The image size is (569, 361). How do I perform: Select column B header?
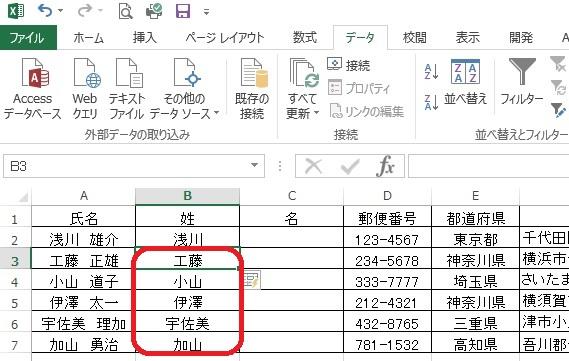click(187, 196)
